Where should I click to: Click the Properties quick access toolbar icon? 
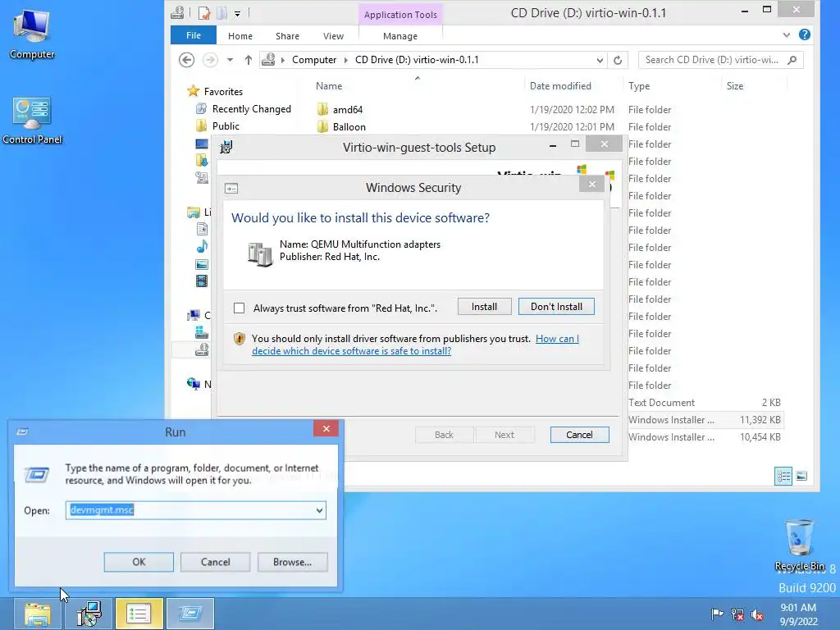204,13
